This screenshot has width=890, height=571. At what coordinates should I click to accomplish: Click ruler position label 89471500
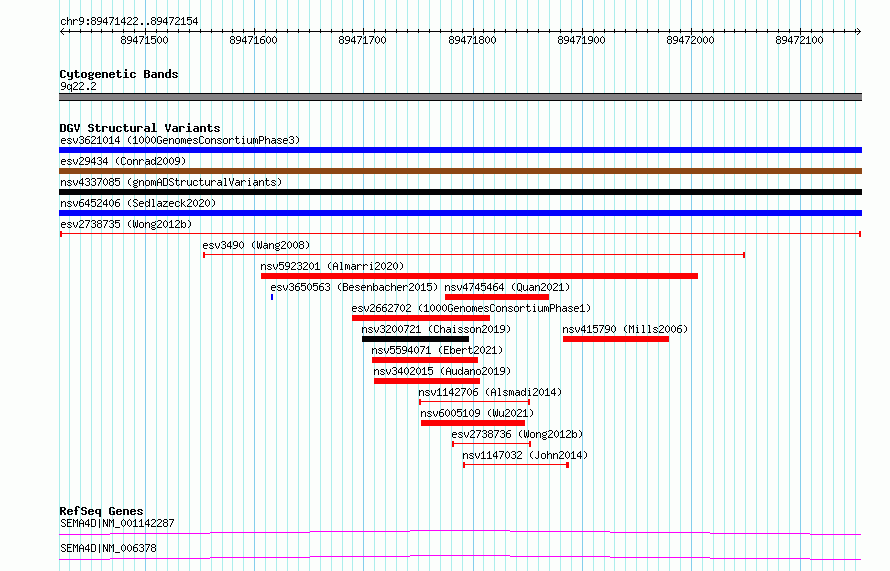click(144, 40)
